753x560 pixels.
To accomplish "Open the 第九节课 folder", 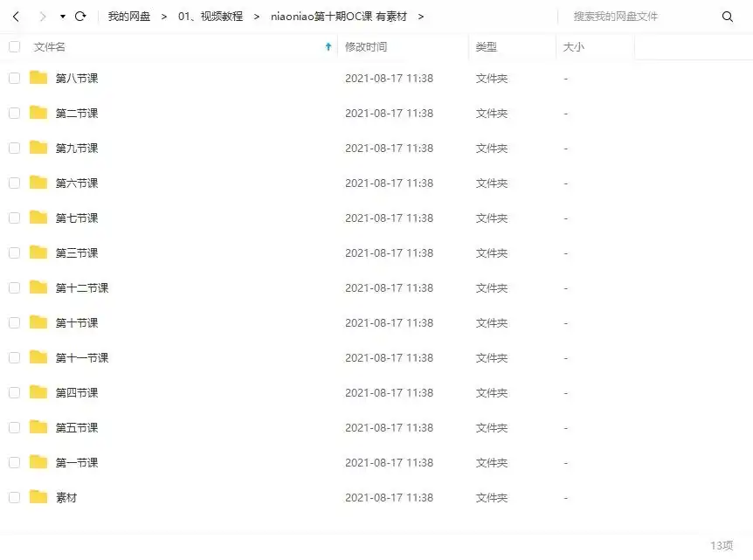I will 76,148.
